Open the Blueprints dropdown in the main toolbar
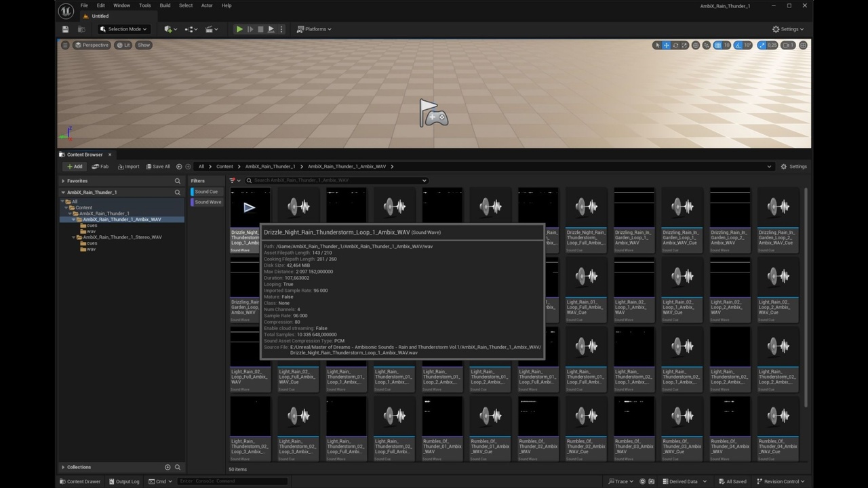This screenshot has width=868, height=488. [x=191, y=29]
